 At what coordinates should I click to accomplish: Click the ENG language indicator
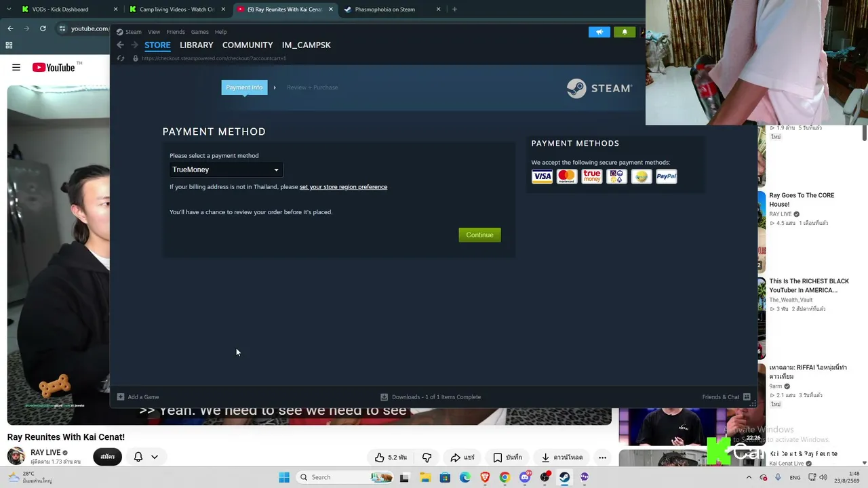click(795, 477)
